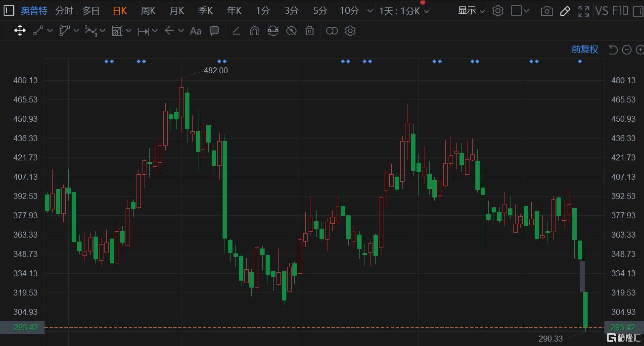Expand the trend line tool options
Viewport: 644px width, 346px height.
[x=50, y=31]
